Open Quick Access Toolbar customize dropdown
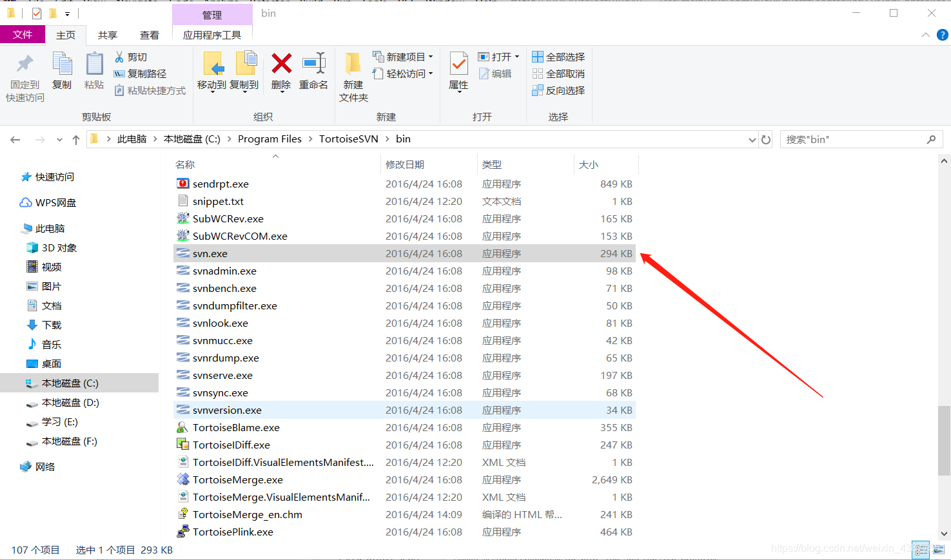Screen dimensions: 951x560 tap(67, 14)
